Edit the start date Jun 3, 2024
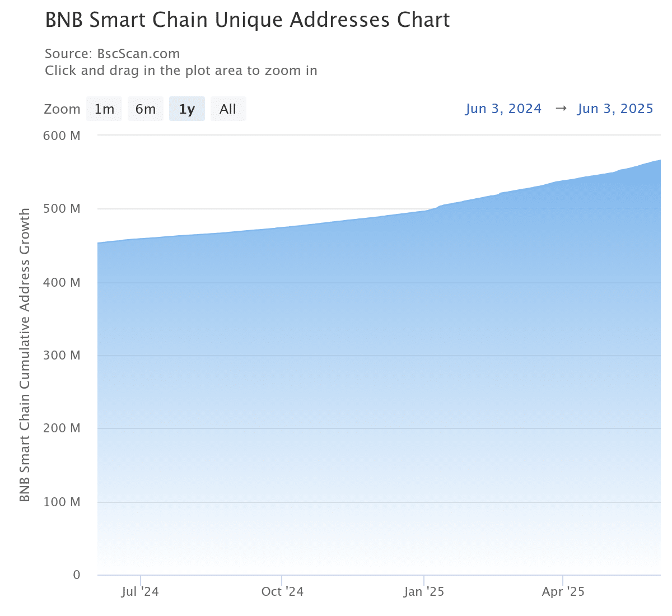 [x=503, y=109]
